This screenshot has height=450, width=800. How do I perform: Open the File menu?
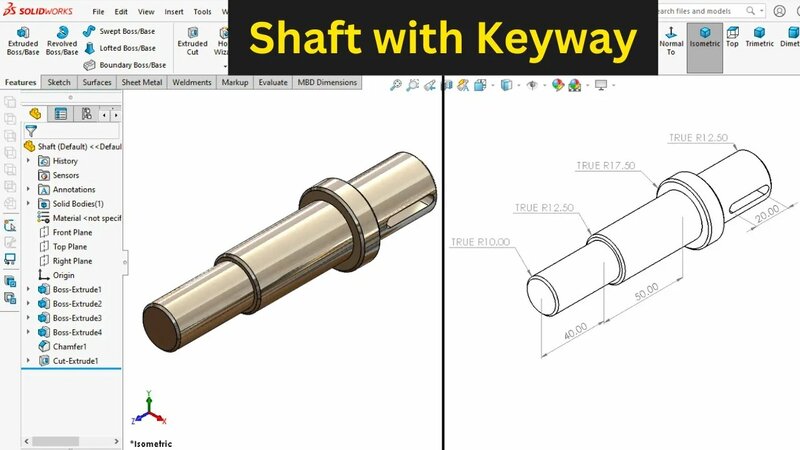pos(98,11)
